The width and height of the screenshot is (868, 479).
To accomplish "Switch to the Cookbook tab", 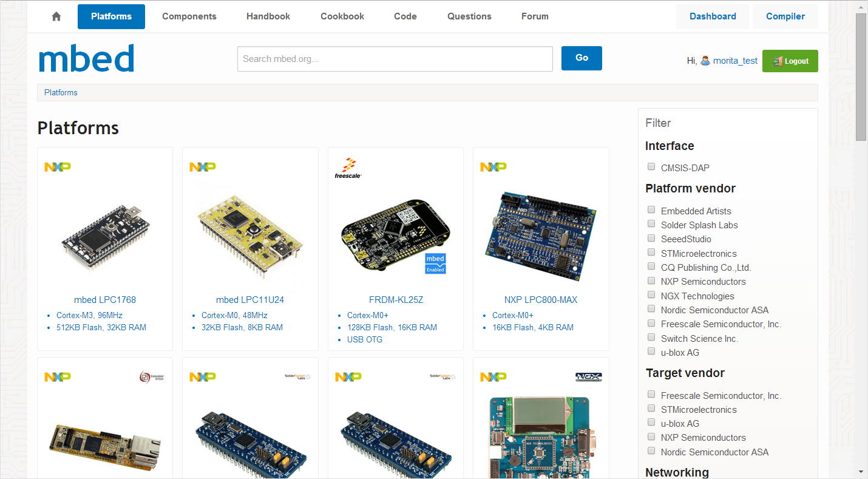I will [342, 16].
